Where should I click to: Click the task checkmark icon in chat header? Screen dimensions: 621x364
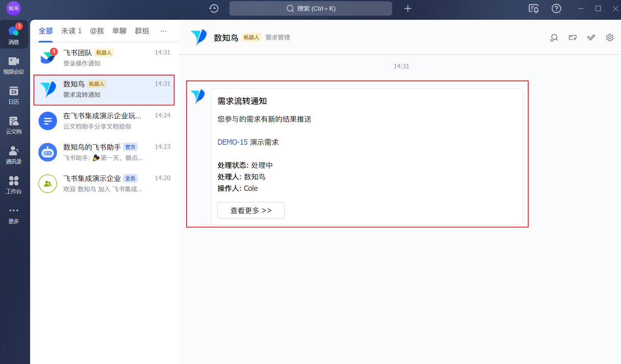point(591,38)
